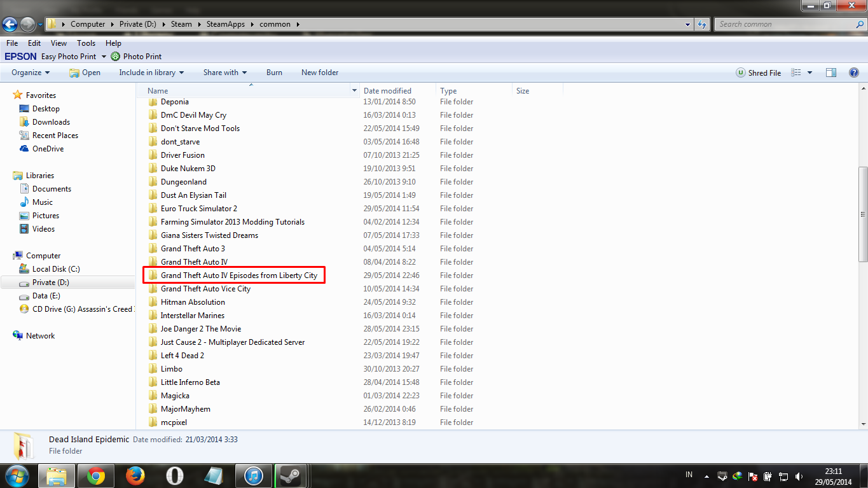This screenshot has width=868, height=488.
Task: Toggle the preview pane icon
Action: 831,73
